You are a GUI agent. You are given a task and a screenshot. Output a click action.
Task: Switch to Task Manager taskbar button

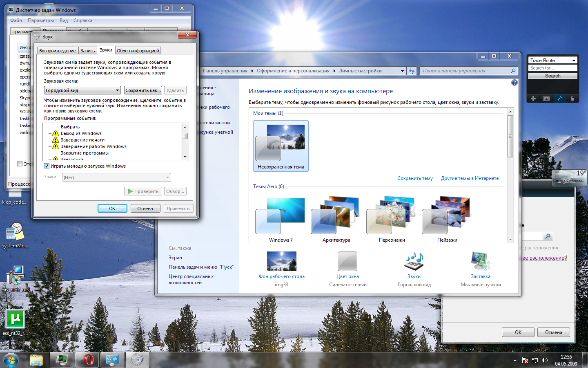pos(62,360)
